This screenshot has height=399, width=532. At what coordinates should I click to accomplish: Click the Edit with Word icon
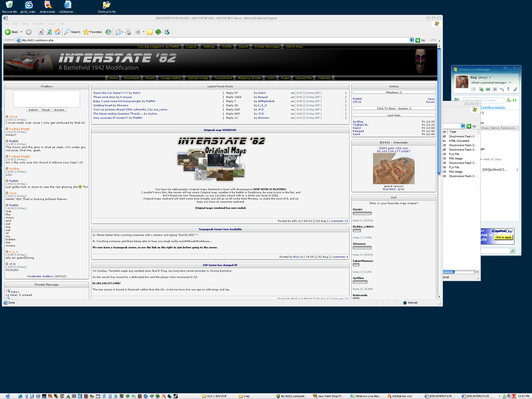coord(138,32)
